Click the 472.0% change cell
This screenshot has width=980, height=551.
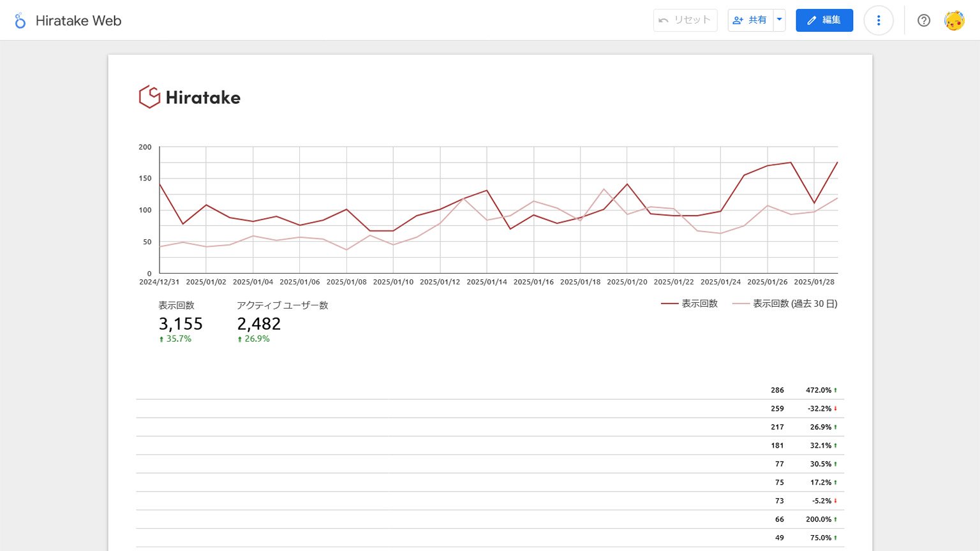[821, 390]
